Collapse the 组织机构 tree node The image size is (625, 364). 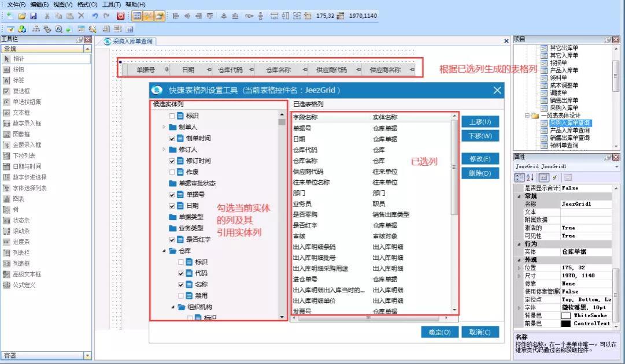[x=173, y=307]
